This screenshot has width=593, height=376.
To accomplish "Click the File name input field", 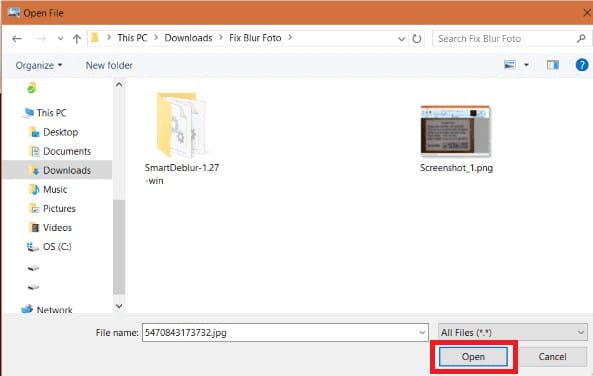I will [x=285, y=332].
